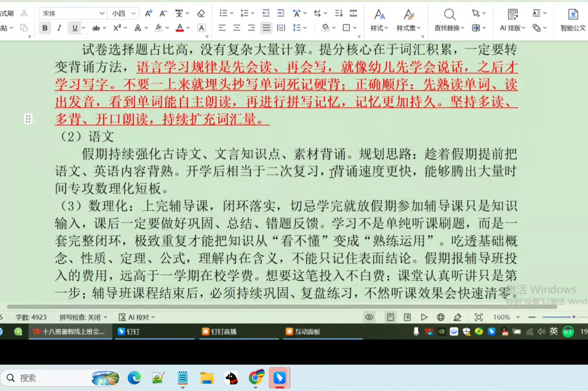Click the copy icon in the clipboard group
Image resolution: width=588 pixels, height=391 pixels.
[x=24, y=28]
